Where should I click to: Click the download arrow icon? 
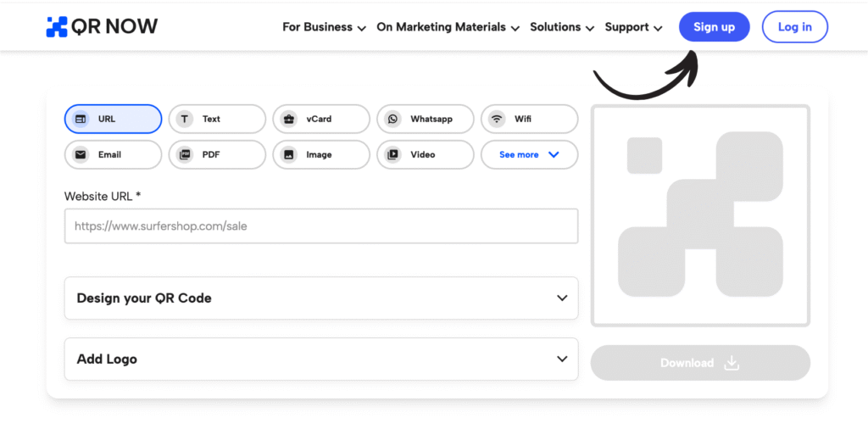tap(732, 363)
